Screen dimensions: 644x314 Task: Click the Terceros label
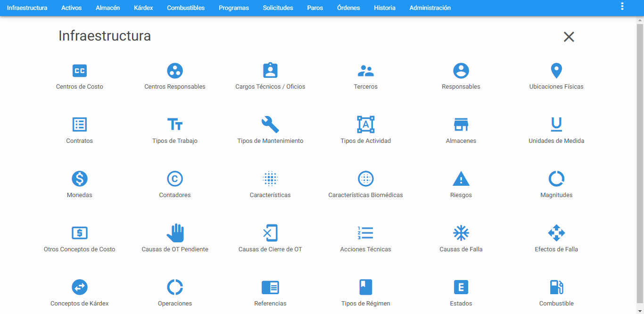click(x=366, y=87)
